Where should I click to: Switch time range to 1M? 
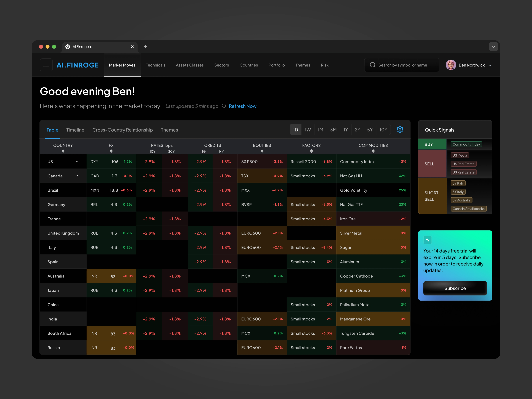(x=320, y=130)
